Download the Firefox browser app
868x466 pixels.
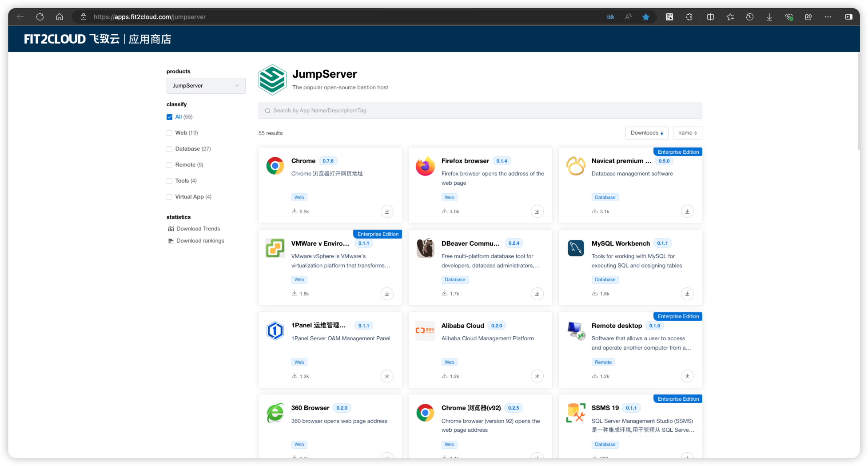(537, 211)
